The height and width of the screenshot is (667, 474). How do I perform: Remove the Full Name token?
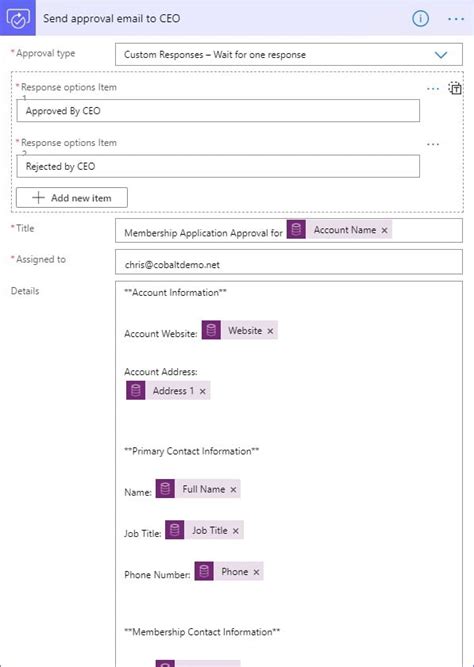coord(233,490)
